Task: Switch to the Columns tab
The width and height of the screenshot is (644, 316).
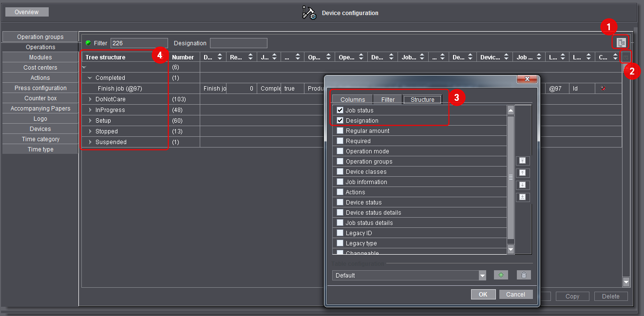Action: click(352, 99)
